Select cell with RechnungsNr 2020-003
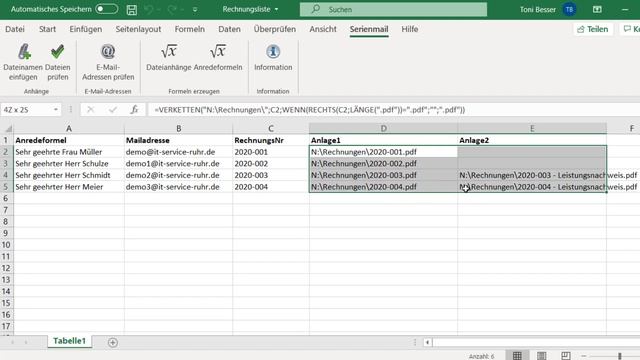Viewport: 640px width, 360px height. coord(271,175)
